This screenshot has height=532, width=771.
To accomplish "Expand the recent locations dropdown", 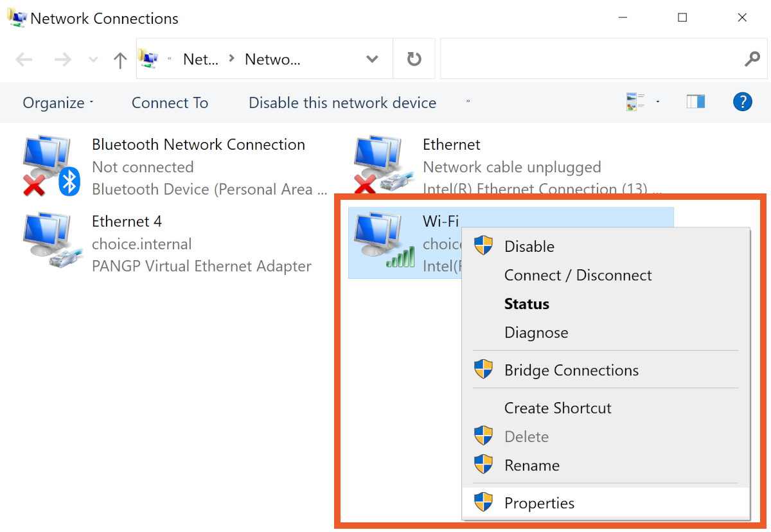I will 93,60.
